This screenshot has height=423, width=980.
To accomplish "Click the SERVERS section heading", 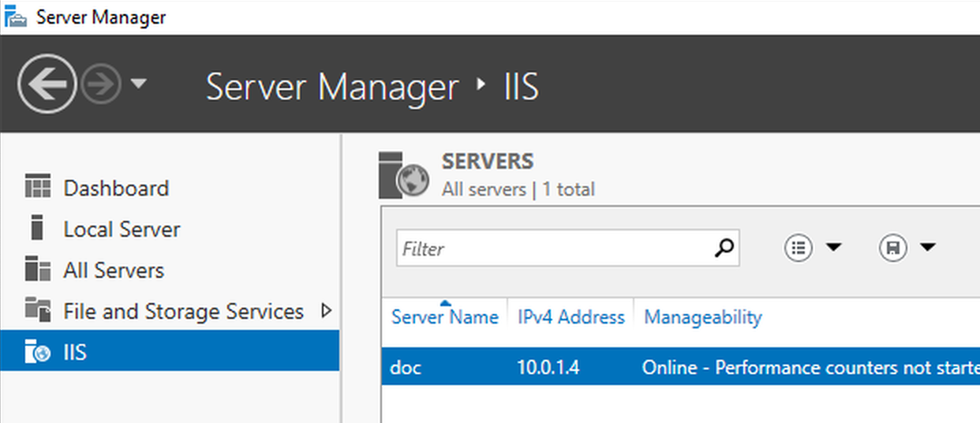I will point(488,162).
